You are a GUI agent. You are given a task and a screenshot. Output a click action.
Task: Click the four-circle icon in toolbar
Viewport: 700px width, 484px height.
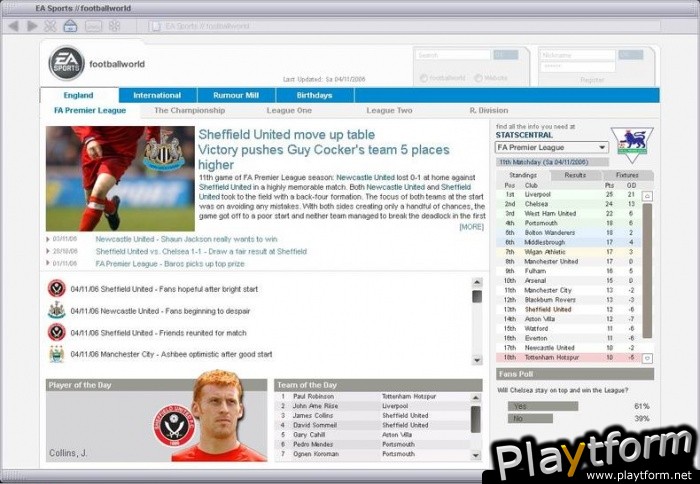click(115, 26)
